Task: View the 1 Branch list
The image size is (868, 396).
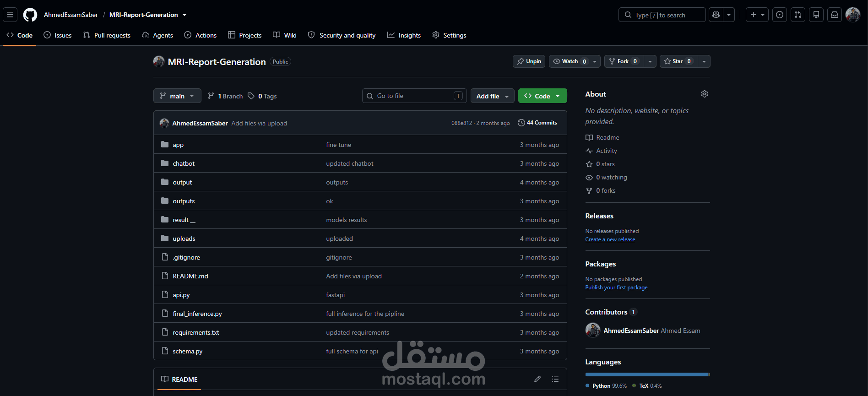Action: [225, 96]
